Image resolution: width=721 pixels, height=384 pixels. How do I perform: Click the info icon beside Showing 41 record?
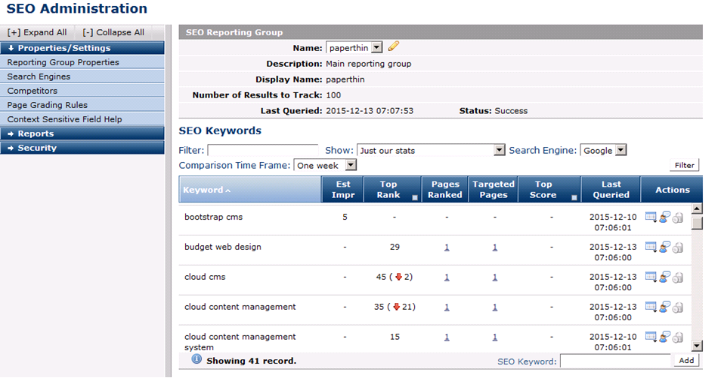pyautogui.click(x=196, y=359)
